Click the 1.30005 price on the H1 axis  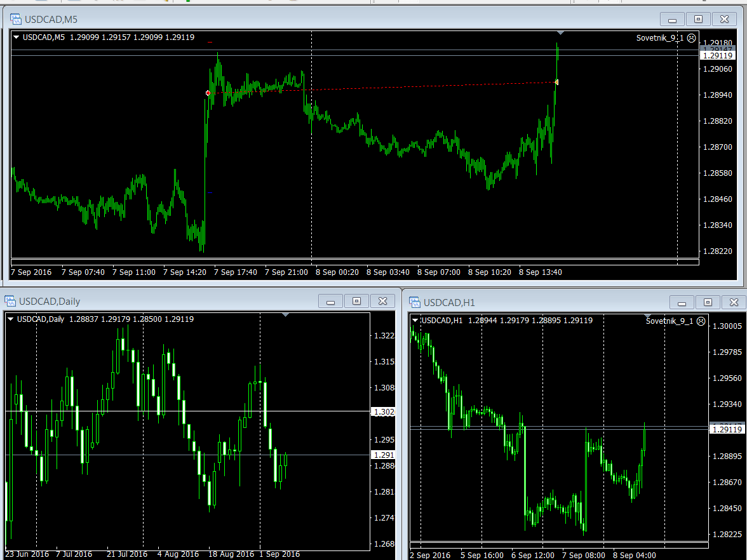(727, 326)
